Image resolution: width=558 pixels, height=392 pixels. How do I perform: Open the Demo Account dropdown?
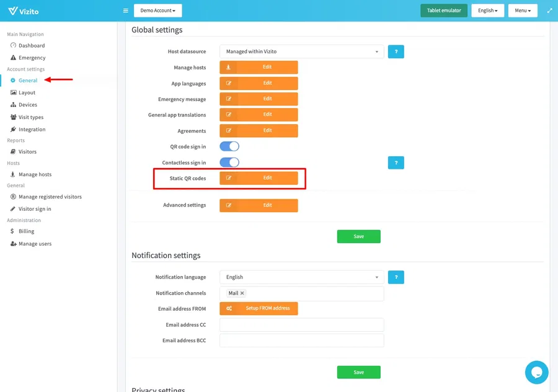[x=157, y=11]
